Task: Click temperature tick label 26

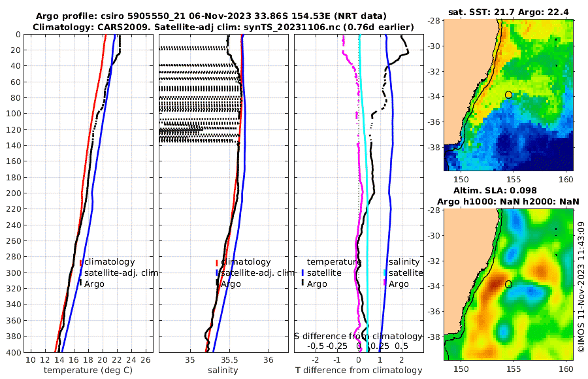Action: point(146,360)
